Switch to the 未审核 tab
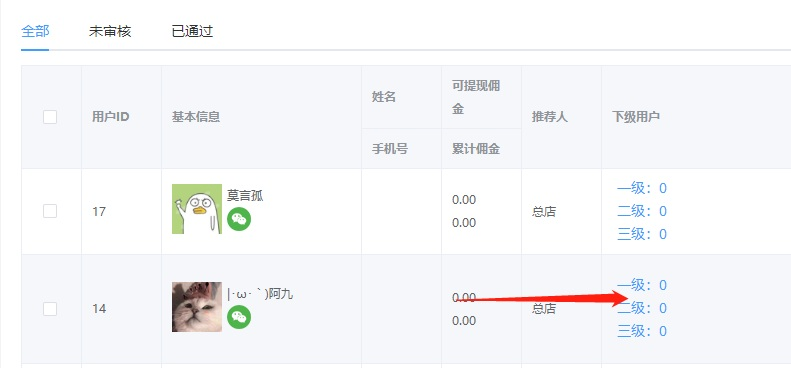Screen dimensions: 792x370 tap(110, 31)
